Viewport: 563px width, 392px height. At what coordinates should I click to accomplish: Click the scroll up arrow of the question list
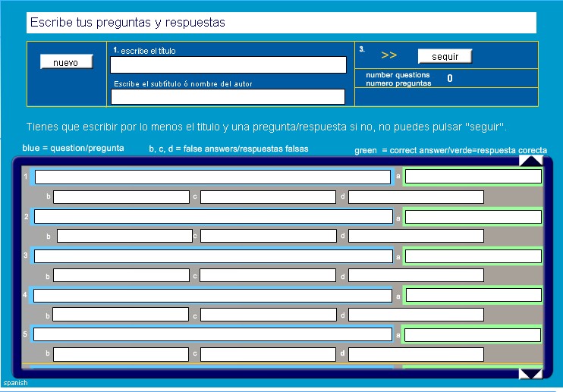click(530, 160)
